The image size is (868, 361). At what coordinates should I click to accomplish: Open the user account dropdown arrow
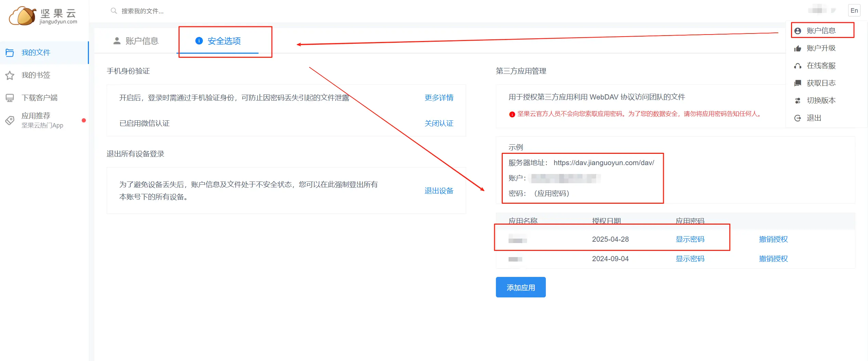point(833,11)
